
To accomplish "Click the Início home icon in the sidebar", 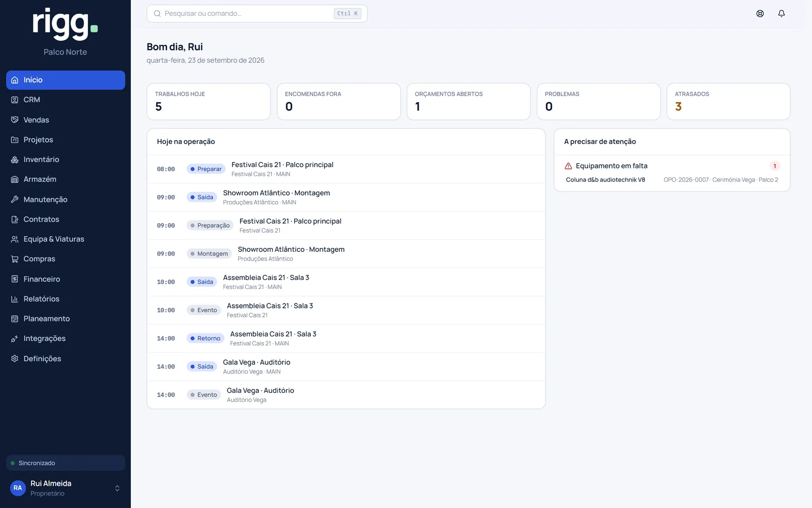I will [x=15, y=80].
